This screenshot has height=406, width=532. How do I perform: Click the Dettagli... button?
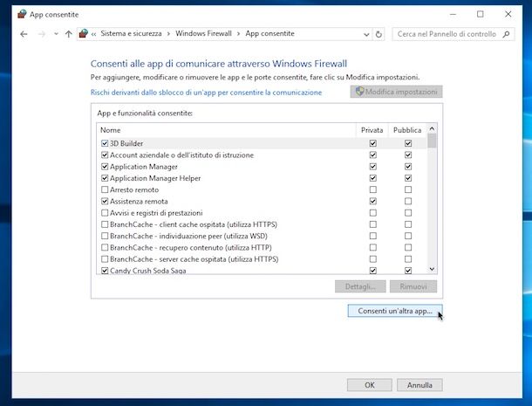(x=360, y=286)
